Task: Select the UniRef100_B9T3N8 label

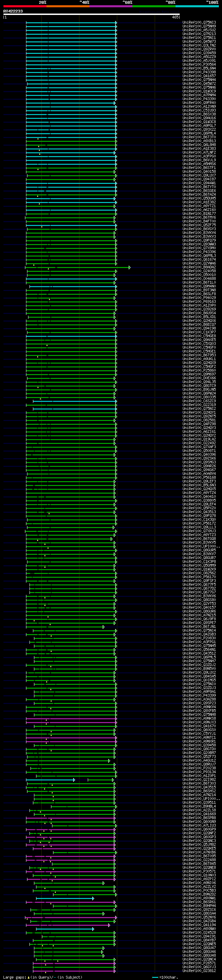Action: [x=199, y=290]
